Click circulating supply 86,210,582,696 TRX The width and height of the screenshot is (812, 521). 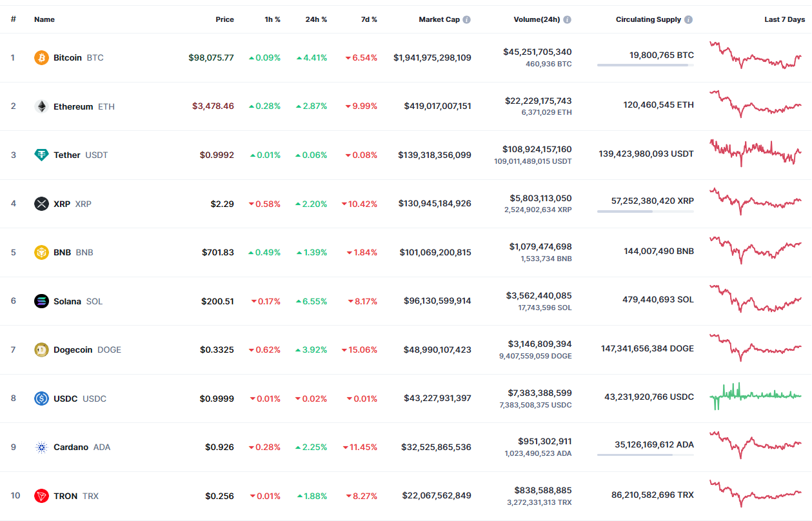click(x=651, y=495)
